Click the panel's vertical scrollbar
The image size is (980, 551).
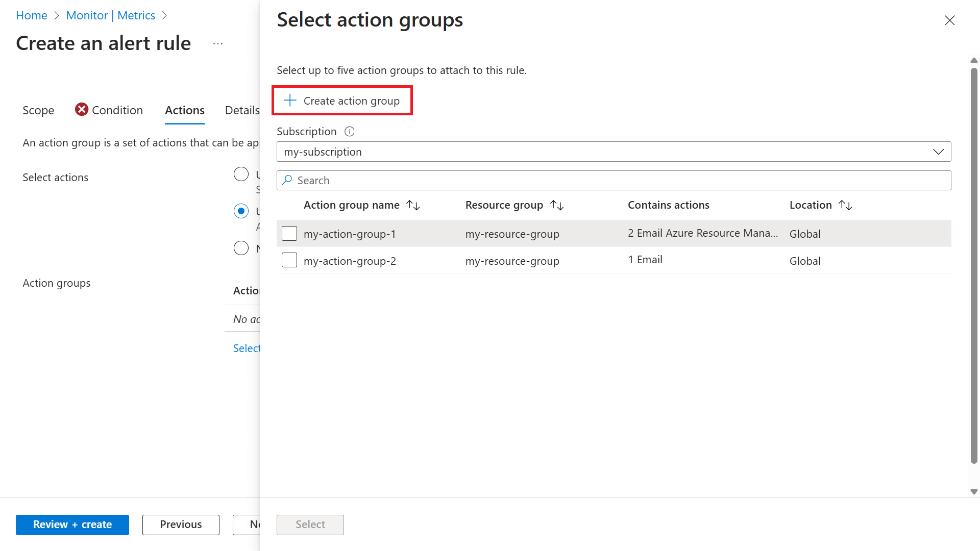tap(974, 265)
